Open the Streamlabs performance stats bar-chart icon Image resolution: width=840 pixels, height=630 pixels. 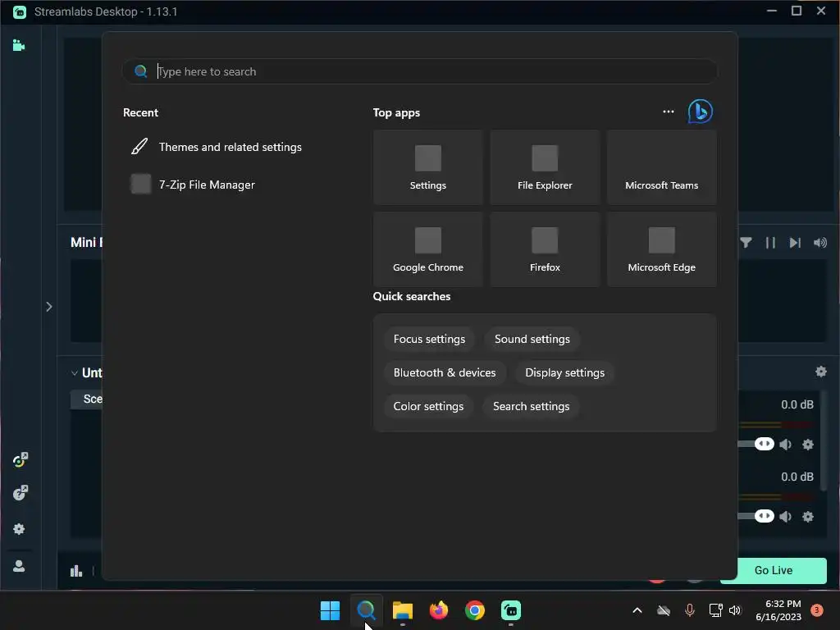click(x=76, y=571)
